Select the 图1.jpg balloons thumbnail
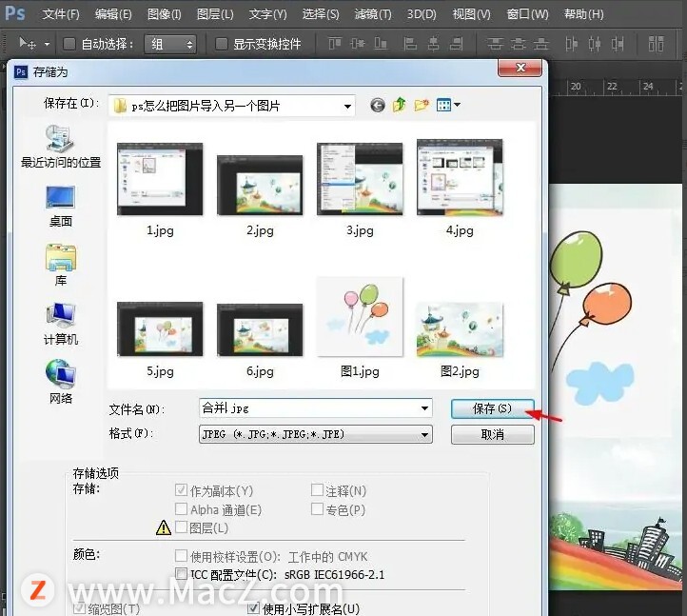The width and height of the screenshot is (687, 616). tap(360, 316)
